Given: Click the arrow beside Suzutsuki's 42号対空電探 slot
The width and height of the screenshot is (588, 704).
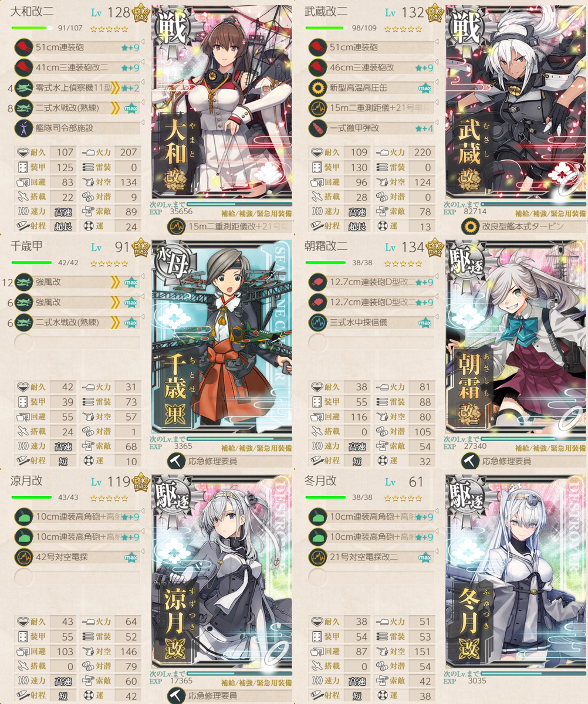Looking at the screenshot, I should [x=143, y=553].
